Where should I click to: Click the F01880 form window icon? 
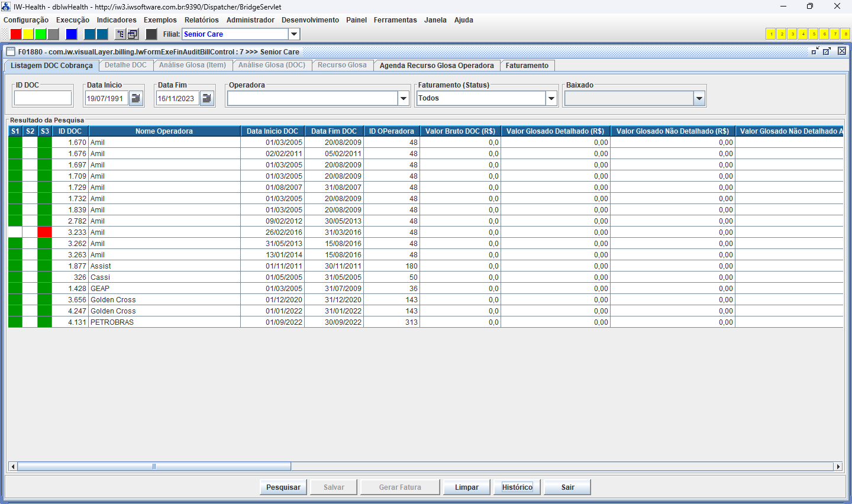[11, 51]
